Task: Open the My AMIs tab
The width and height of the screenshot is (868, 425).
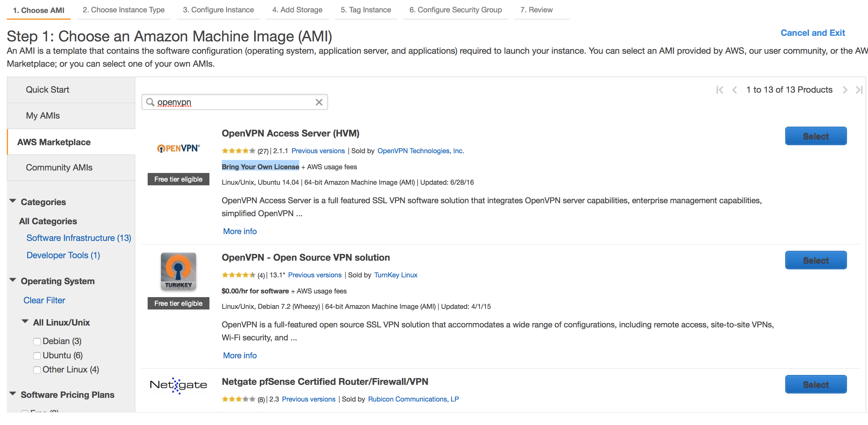Action: click(71, 116)
